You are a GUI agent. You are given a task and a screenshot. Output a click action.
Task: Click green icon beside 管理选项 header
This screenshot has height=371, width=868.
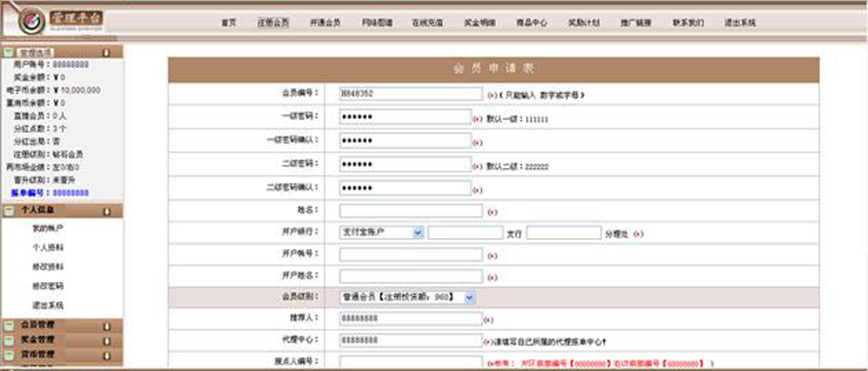click(x=8, y=53)
